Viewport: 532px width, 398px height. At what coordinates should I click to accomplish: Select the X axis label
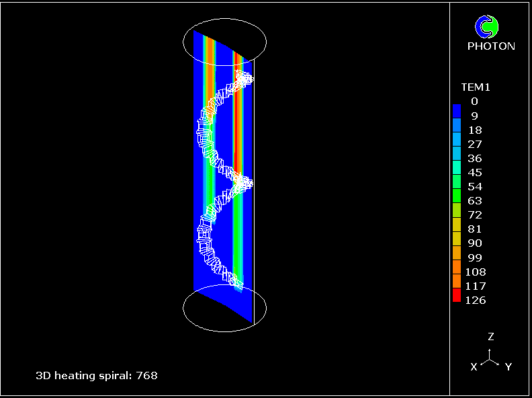474,366
